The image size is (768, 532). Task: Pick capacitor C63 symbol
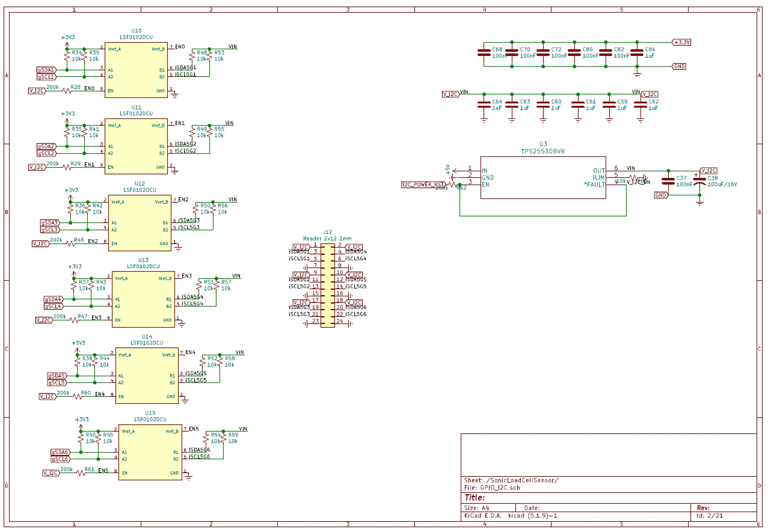(x=512, y=105)
